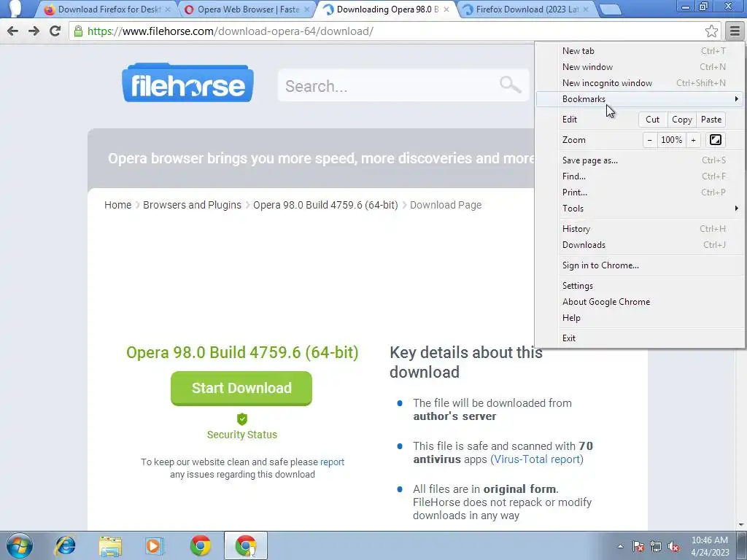Screen dimensions: 747x560
Task: Open Settings from the Chrome menu
Action: (x=639, y=286)
